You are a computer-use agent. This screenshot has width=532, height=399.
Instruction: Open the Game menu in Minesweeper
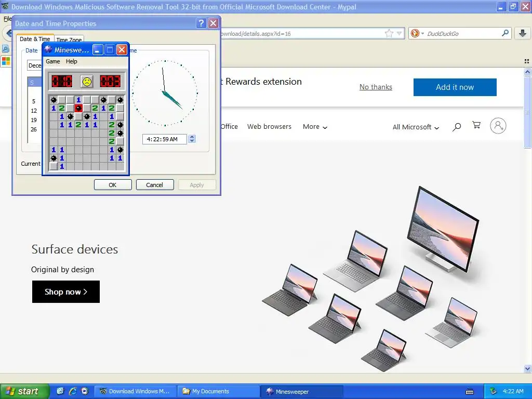53,61
